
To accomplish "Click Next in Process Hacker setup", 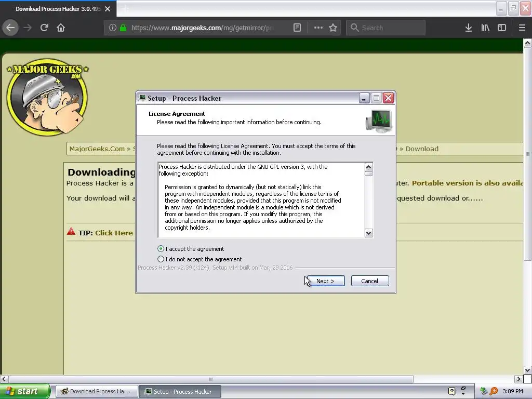I will coord(325,281).
